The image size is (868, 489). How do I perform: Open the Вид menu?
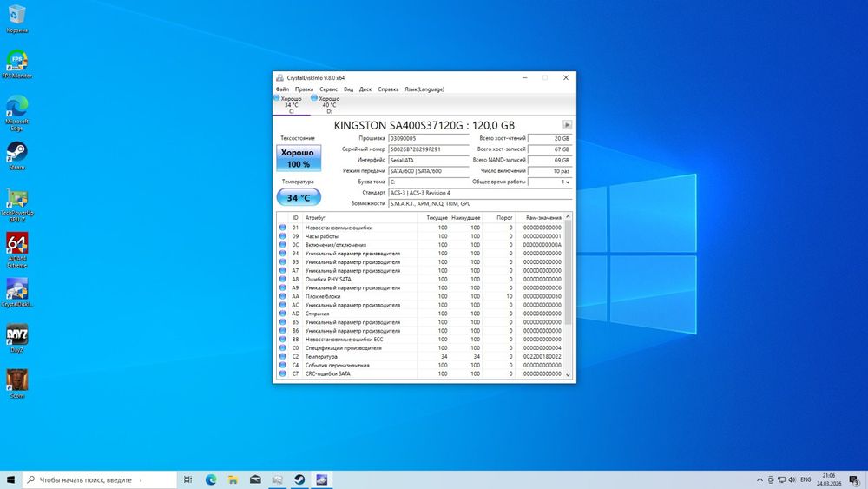[348, 89]
